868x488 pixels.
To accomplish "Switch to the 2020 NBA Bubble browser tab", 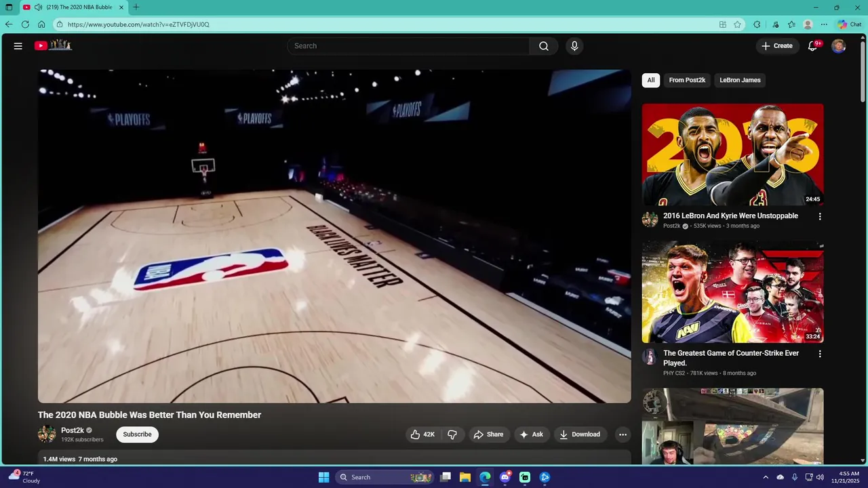I will pos(73,7).
